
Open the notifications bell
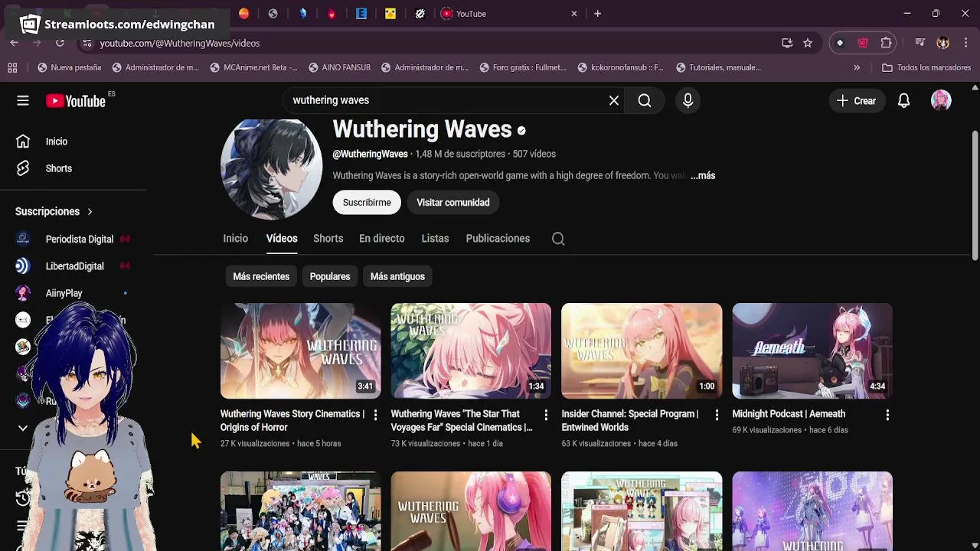pyautogui.click(x=903, y=100)
